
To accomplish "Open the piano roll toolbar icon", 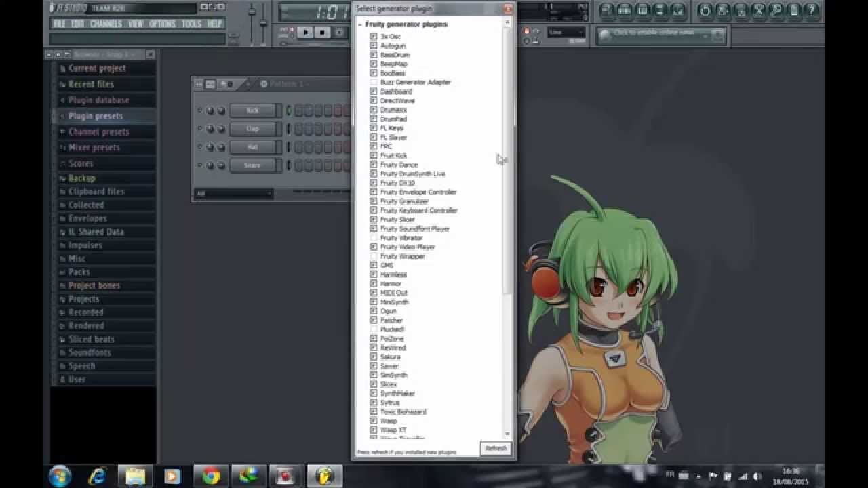I will (x=642, y=11).
